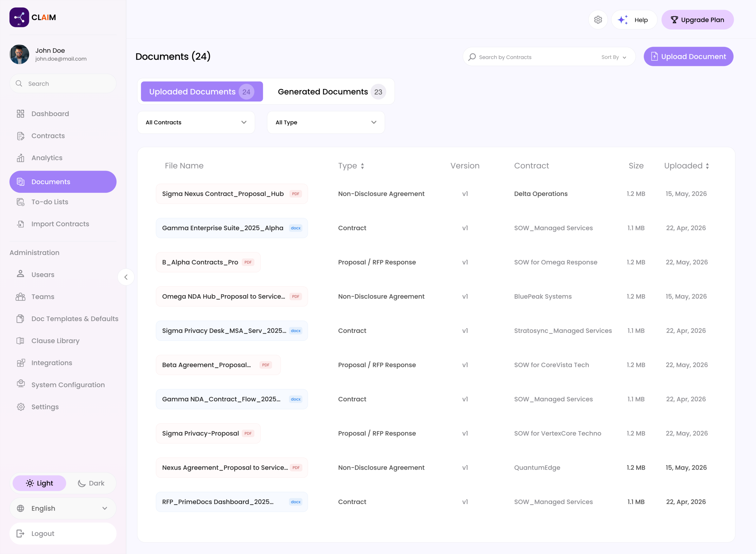Click the document icon on Upload Document
This screenshot has height=554, width=756.
654,56
